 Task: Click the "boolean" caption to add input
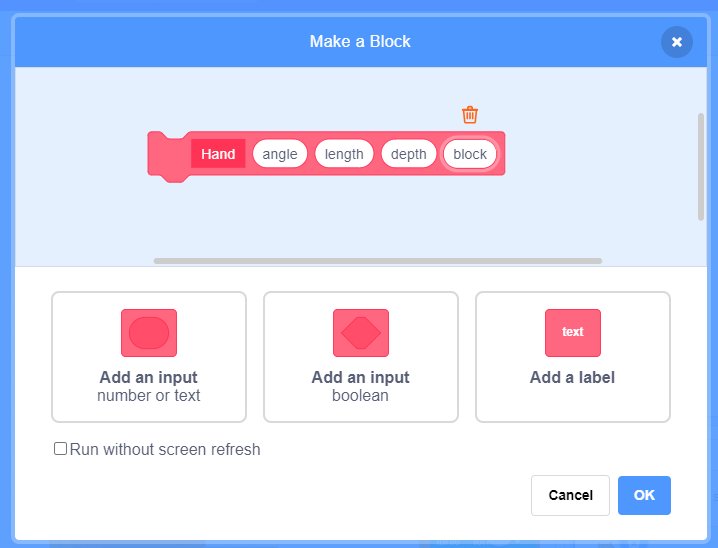click(361, 396)
